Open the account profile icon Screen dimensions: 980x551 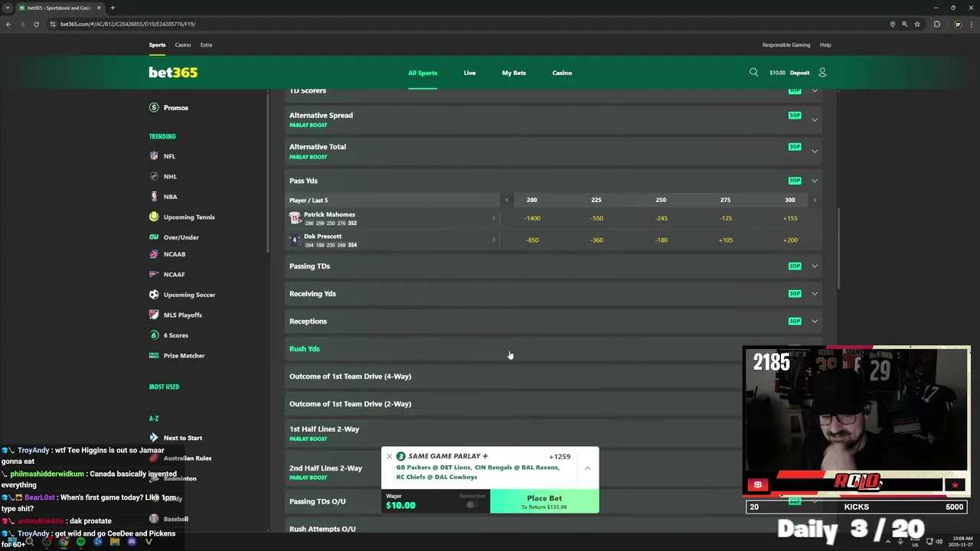coord(822,73)
